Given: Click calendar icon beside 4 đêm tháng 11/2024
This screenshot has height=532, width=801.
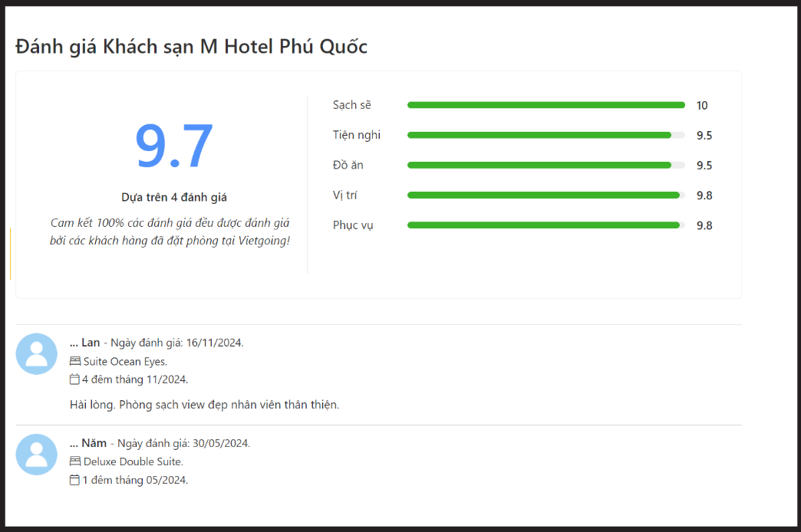Looking at the screenshot, I should pos(74,379).
